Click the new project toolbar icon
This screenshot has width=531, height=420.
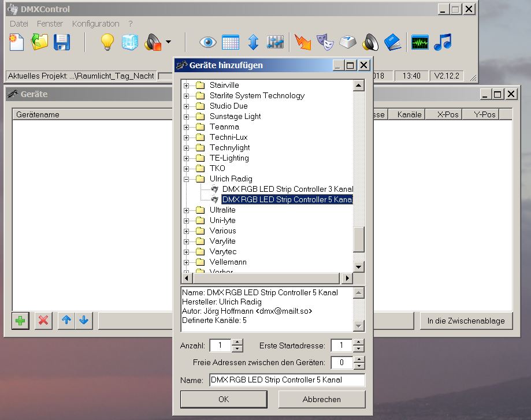[x=17, y=42]
